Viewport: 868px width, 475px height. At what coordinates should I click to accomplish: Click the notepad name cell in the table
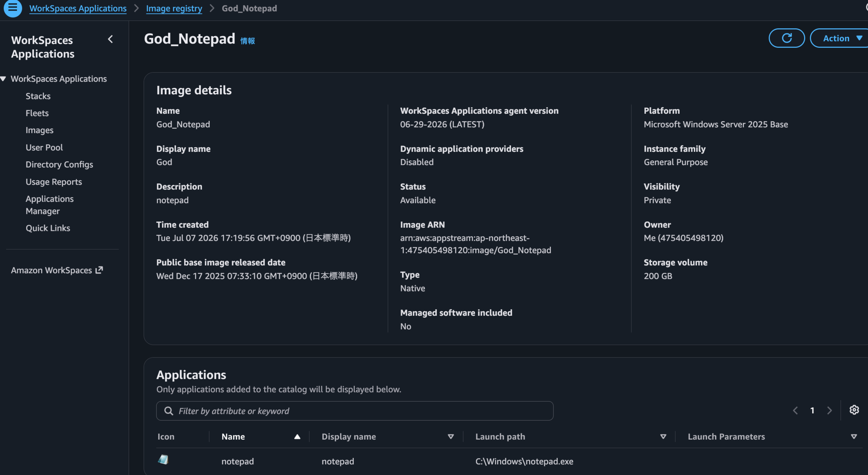(238, 461)
